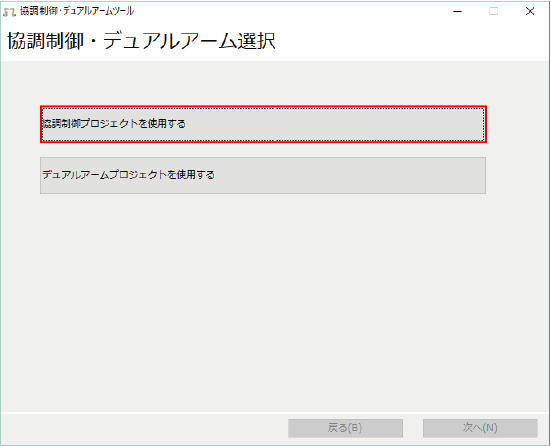Select 協調制御プロジェクトを使用する button
The height and width of the screenshot is (446, 551).
(263, 124)
